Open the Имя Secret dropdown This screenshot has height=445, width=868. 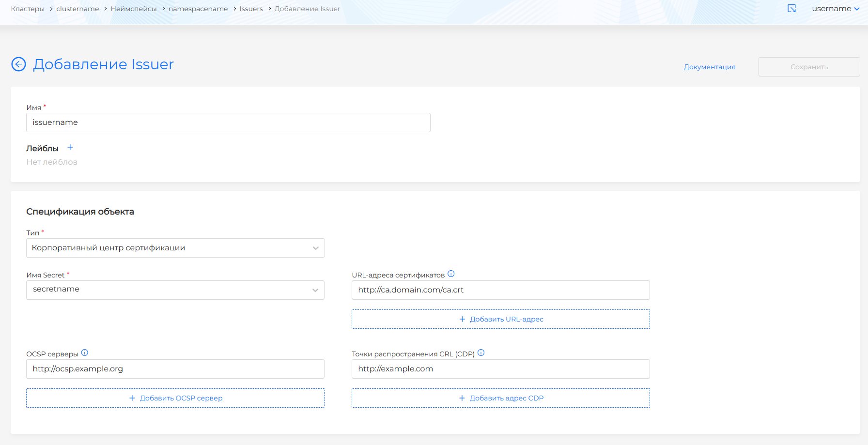[x=175, y=290]
